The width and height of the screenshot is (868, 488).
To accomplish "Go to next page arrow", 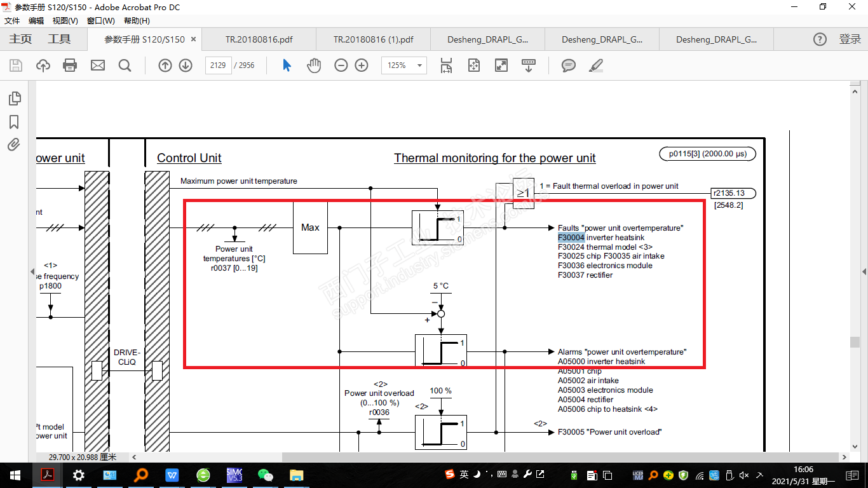I will coord(186,65).
